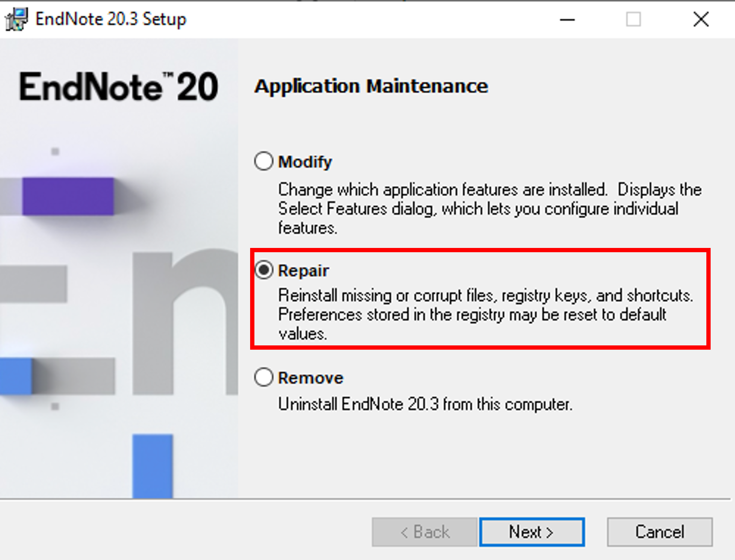Image resolution: width=735 pixels, height=560 pixels.
Task: Click the tall blue rectangle at the banner bottom
Action: 153,466
